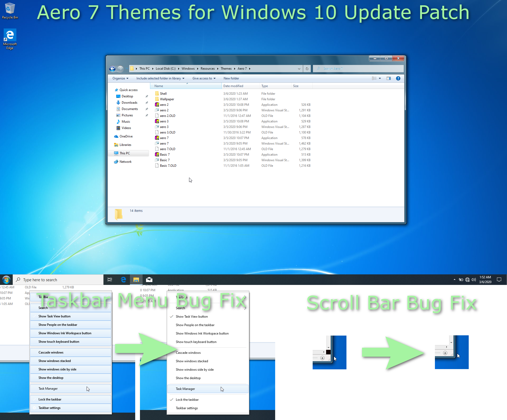The image size is (507, 420).
Task: Select aero 7 Application file
Action: [x=164, y=138]
